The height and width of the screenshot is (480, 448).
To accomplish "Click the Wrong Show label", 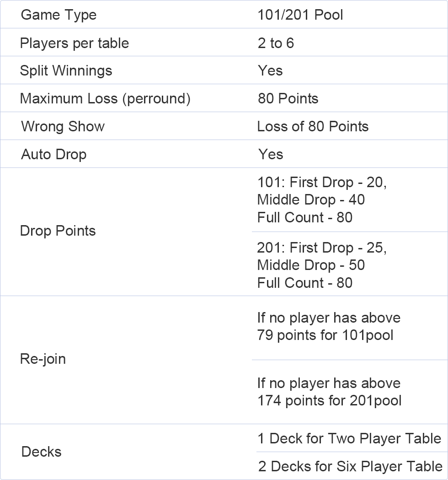I will coord(63,126).
